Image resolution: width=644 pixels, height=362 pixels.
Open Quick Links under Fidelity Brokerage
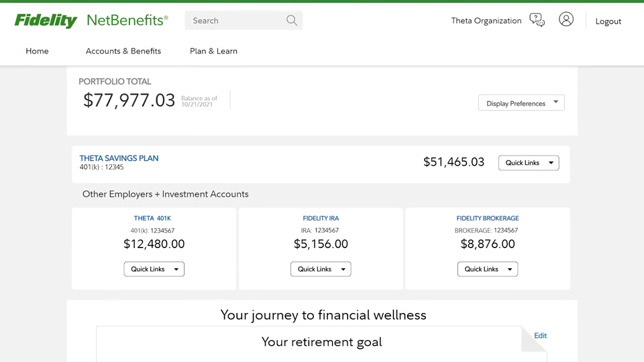[488, 269]
